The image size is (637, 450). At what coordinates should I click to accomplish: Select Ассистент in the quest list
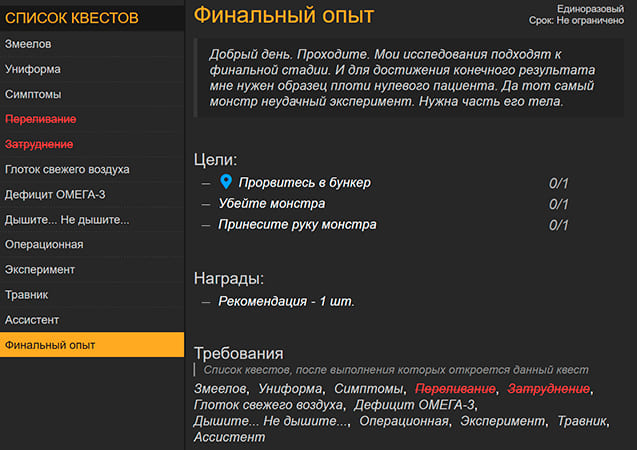(x=32, y=320)
